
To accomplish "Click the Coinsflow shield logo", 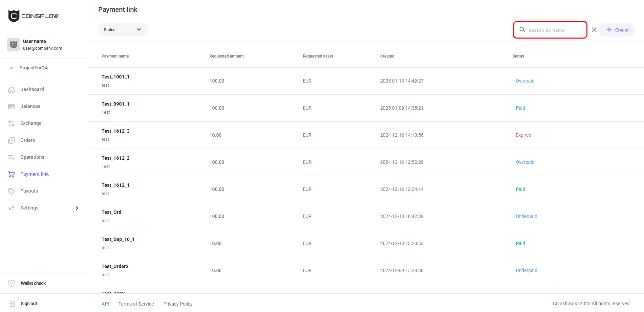I will click(x=14, y=16).
